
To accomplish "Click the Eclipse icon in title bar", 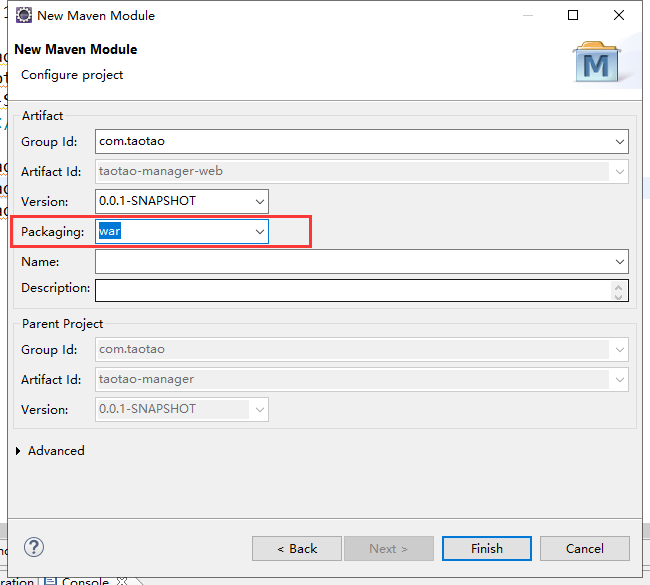I will [x=24, y=15].
